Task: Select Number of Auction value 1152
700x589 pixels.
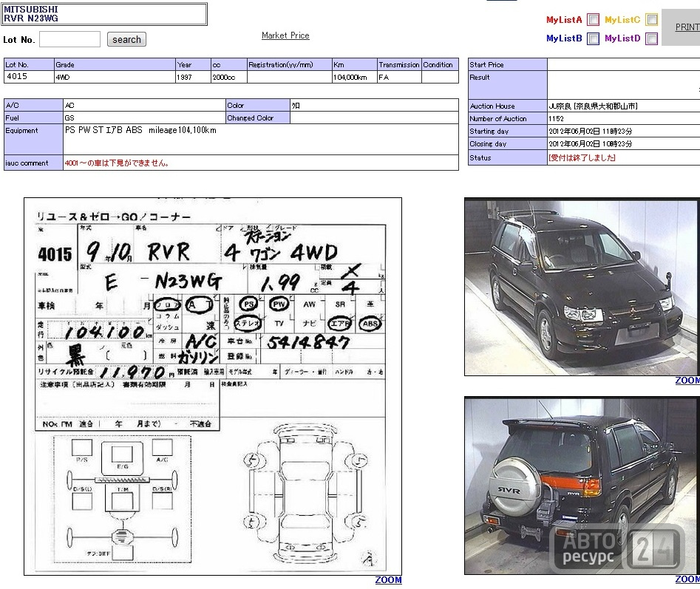Action: [557, 119]
